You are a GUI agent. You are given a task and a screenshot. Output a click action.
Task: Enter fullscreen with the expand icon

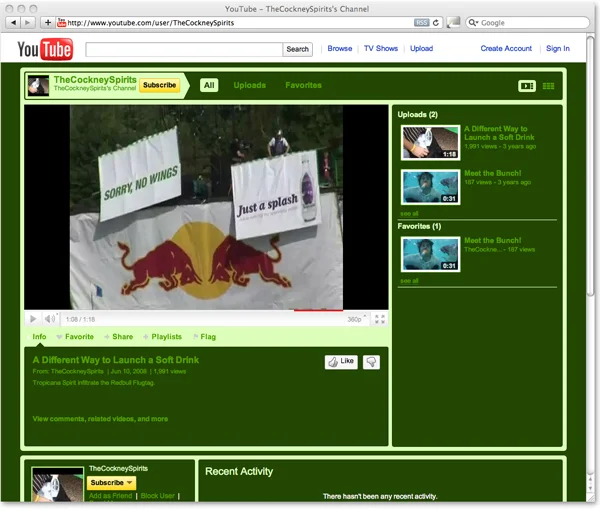380,319
